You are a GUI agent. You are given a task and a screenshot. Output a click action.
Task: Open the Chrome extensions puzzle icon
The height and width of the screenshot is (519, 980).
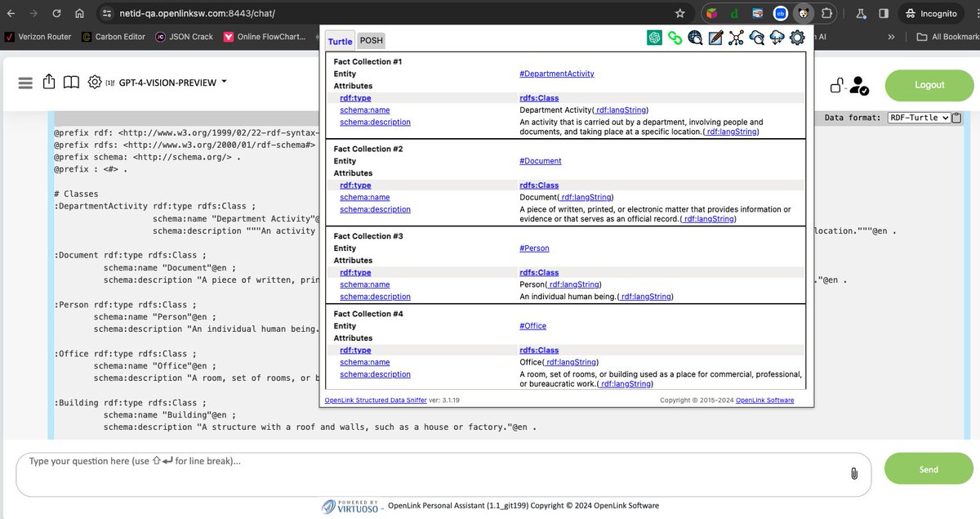point(827,13)
